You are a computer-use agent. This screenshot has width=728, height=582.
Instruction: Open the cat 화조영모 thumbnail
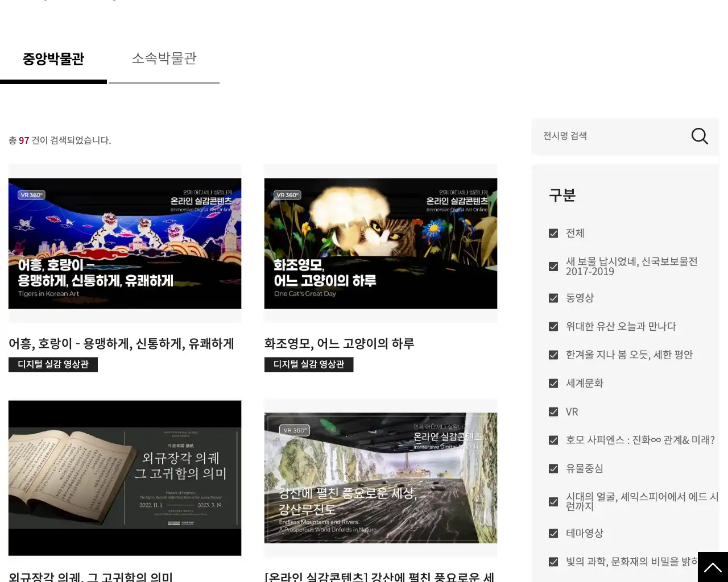pos(380,243)
